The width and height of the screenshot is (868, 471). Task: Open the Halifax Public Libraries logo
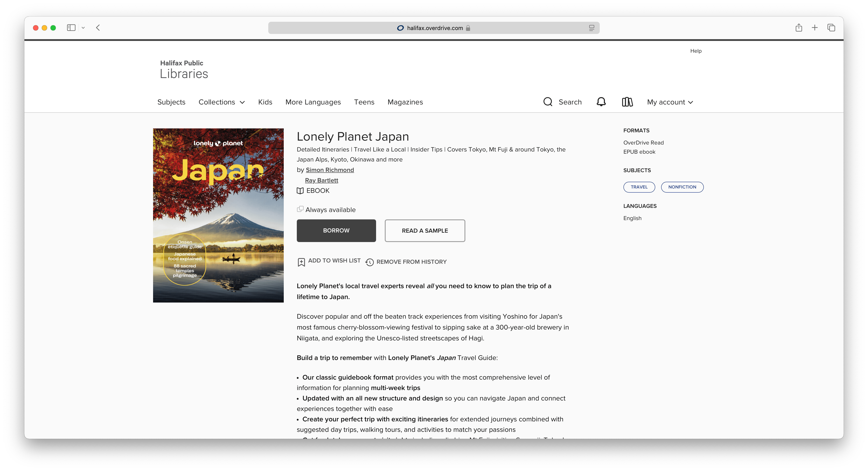coord(184,70)
